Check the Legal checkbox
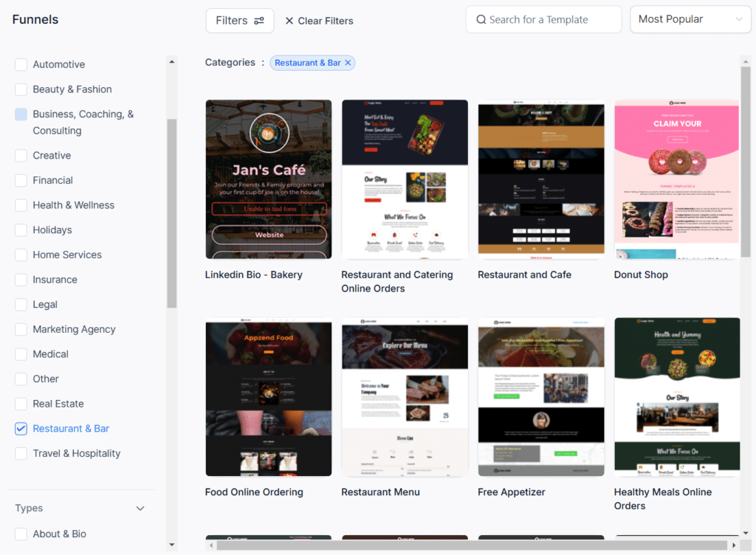The width and height of the screenshot is (756, 555). point(21,305)
